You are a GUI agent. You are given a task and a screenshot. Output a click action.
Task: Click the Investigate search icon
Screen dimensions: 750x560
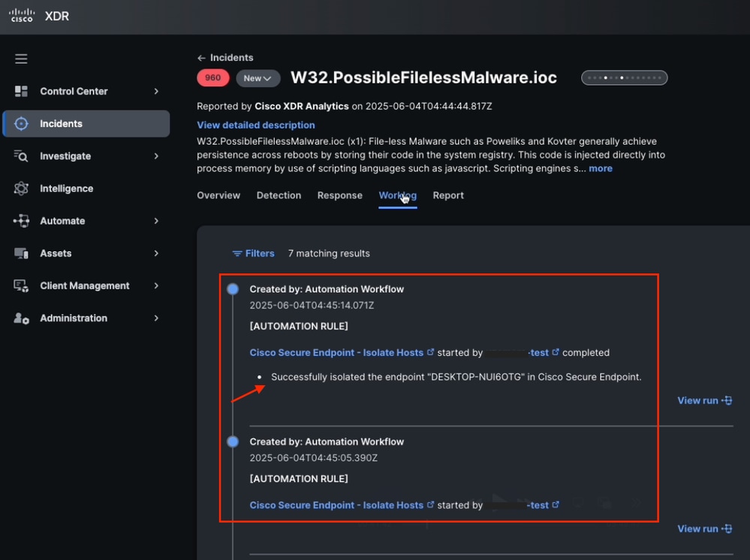(21, 156)
